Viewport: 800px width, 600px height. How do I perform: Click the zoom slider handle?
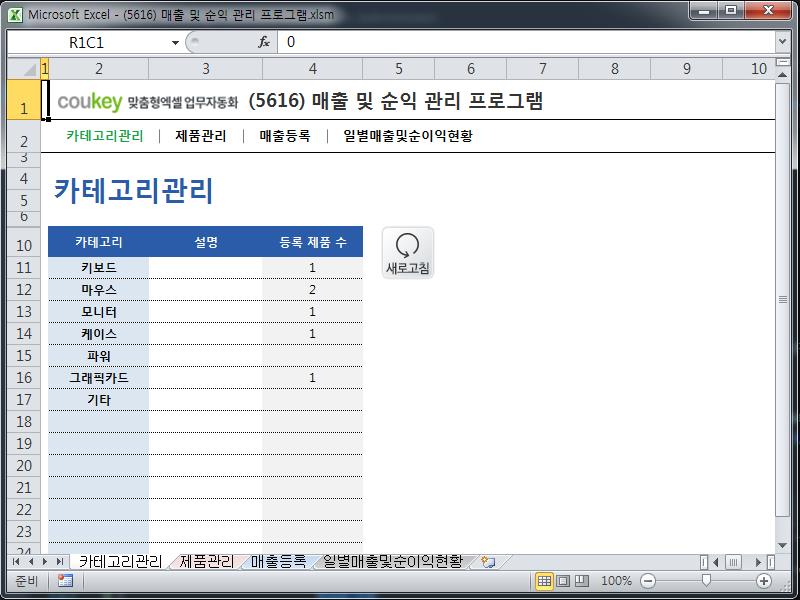click(706, 580)
